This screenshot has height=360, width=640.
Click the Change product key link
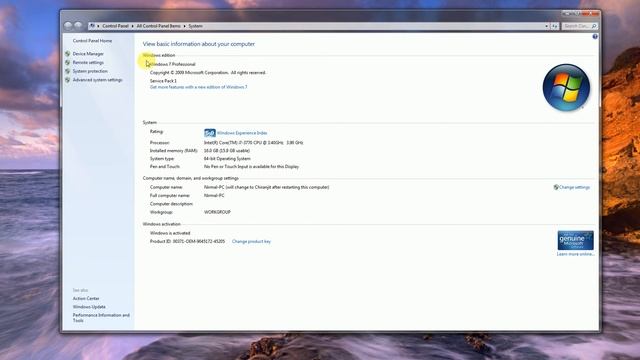click(x=251, y=242)
